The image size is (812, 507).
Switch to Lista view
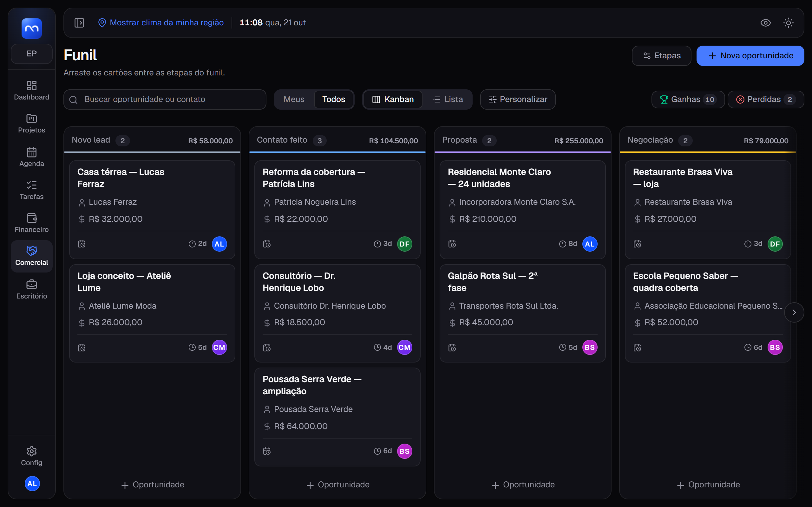pos(448,99)
